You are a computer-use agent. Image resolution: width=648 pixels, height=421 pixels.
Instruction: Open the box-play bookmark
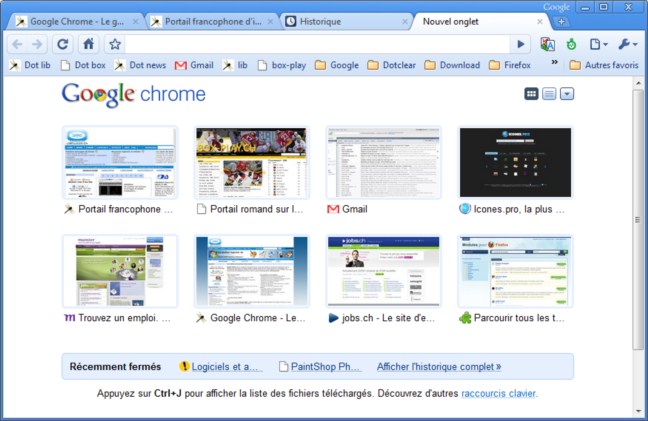pyautogui.click(x=282, y=65)
